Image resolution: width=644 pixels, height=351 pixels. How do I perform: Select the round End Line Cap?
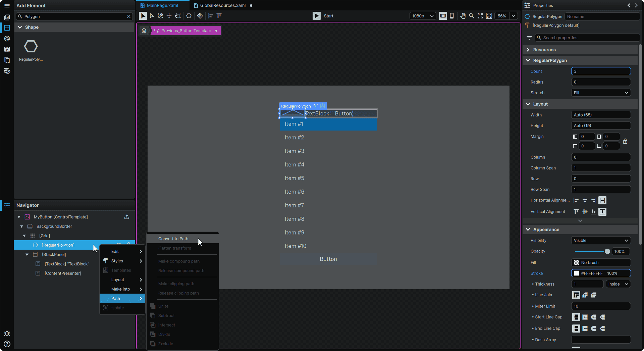pyautogui.click(x=594, y=329)
